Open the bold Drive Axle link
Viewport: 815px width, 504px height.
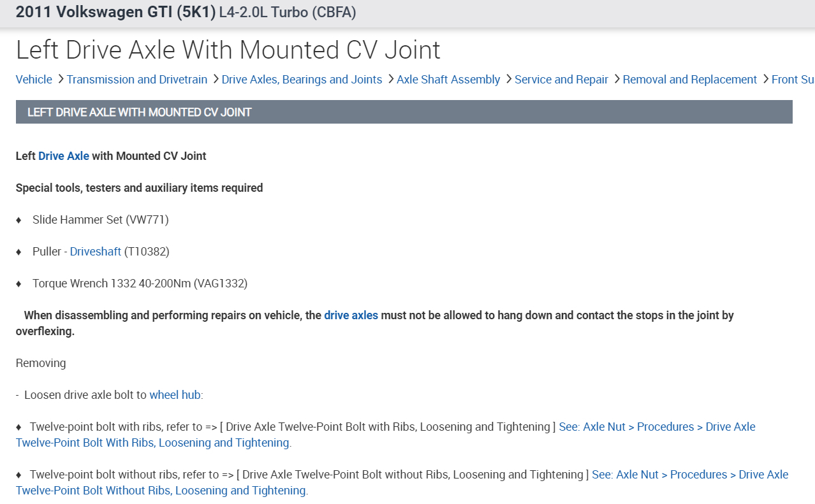pos(64,156)
